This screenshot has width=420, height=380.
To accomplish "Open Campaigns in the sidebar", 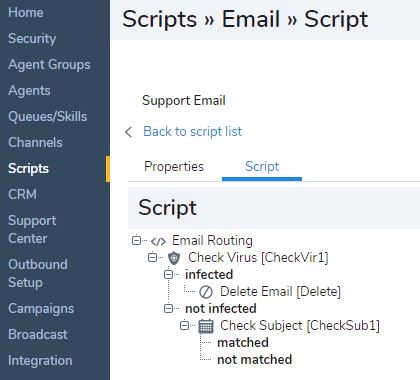I will tap(41, 308).
